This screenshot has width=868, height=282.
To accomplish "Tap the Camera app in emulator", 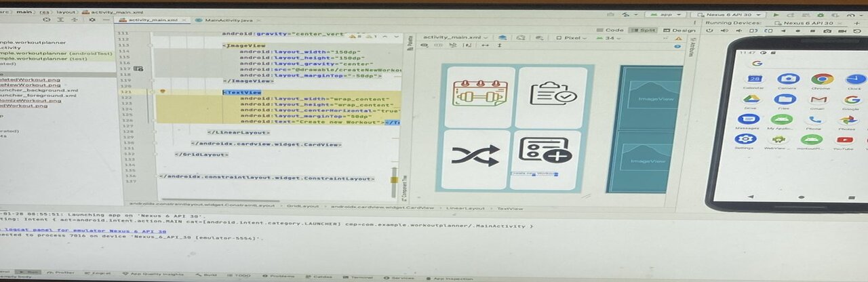I will pyautogui.click(x=787, y=80).
